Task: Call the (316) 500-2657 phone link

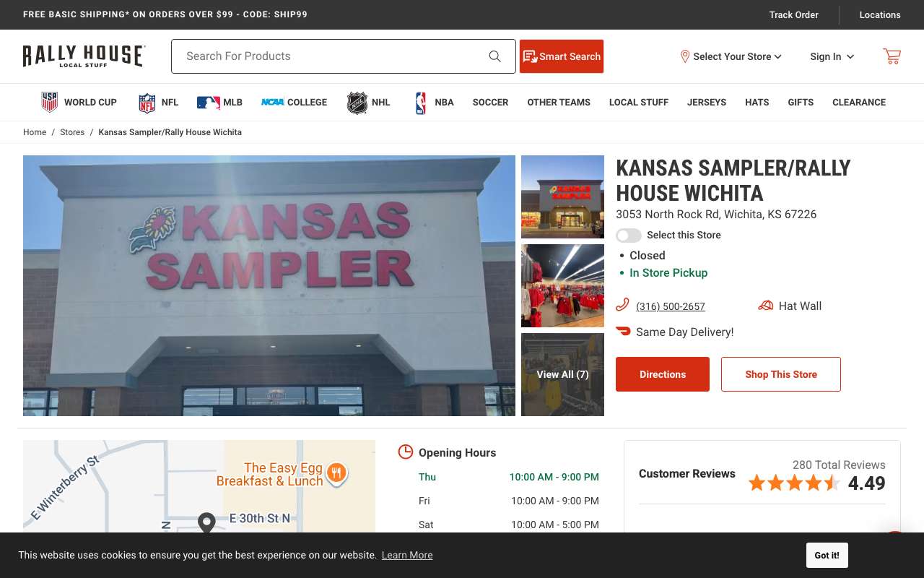Action: tap(671, 306)
